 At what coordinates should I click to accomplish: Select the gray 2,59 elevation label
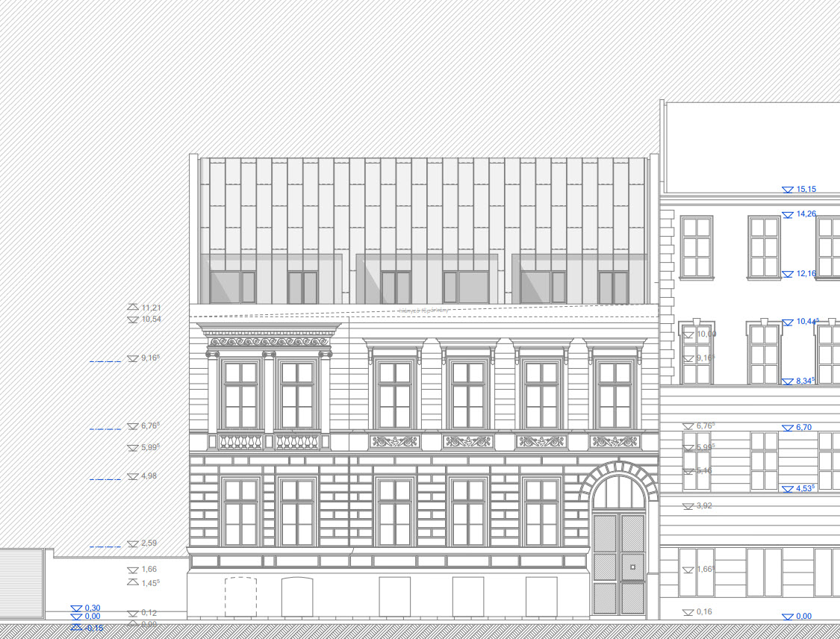click(x=149, y=543)
